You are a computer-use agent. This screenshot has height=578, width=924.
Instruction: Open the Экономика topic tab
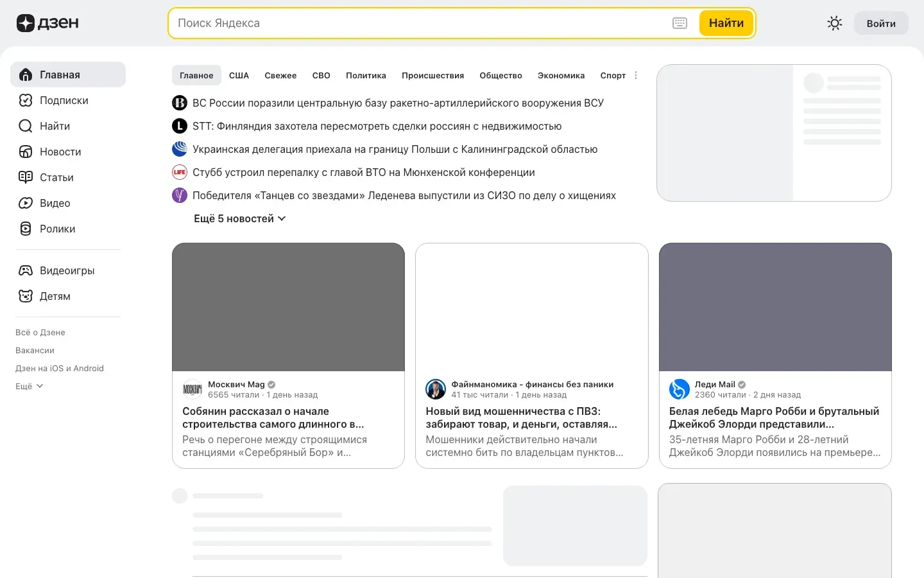pos(561,75)
